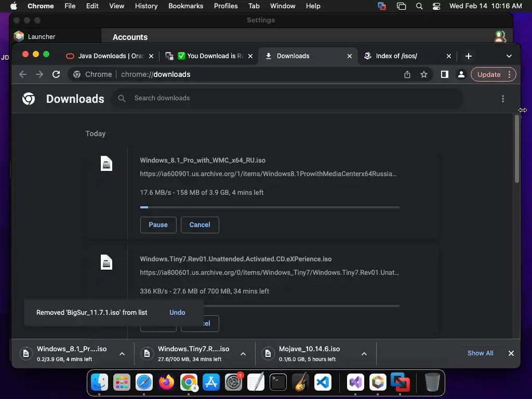Screen dimensions: 532x399
Task: Cancel the Windows_8.1_Pro download
Action: (200, 224)
